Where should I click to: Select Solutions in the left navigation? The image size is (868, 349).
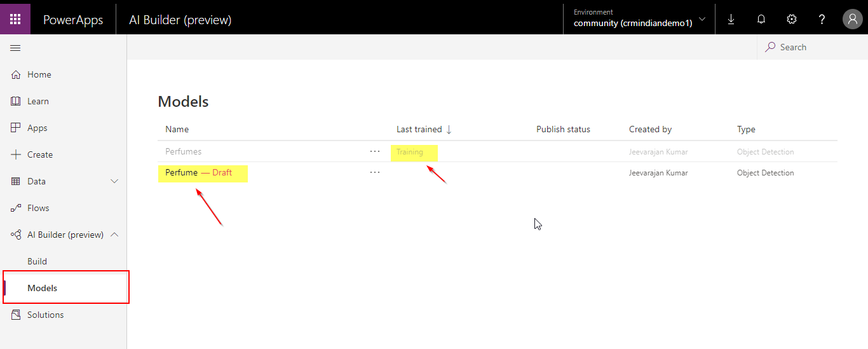point(45,315)
